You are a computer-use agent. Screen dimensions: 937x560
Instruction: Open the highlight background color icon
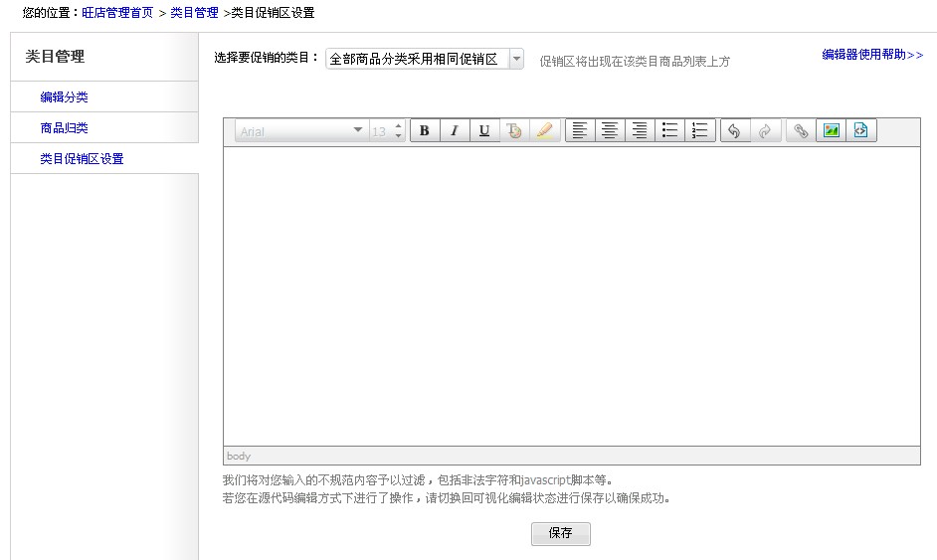(x=544, y=131)
